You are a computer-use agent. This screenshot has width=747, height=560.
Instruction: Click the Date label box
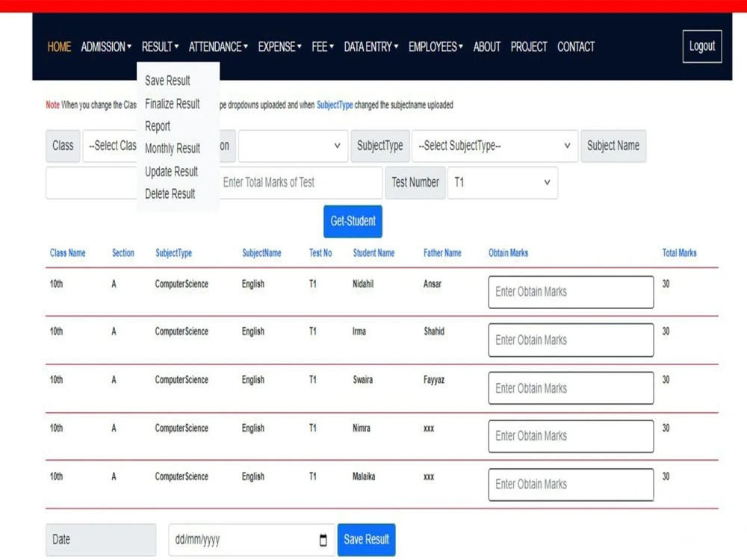coord(101,540)
